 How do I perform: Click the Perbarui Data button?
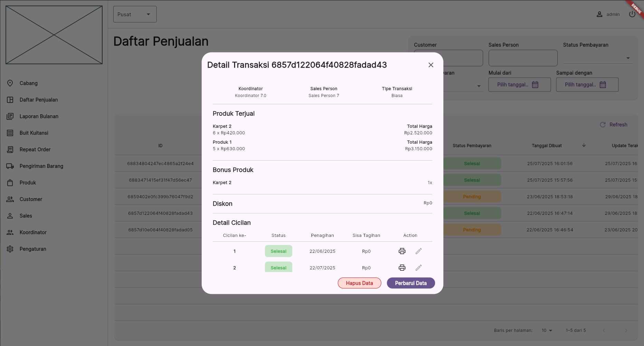pos(411,283)
